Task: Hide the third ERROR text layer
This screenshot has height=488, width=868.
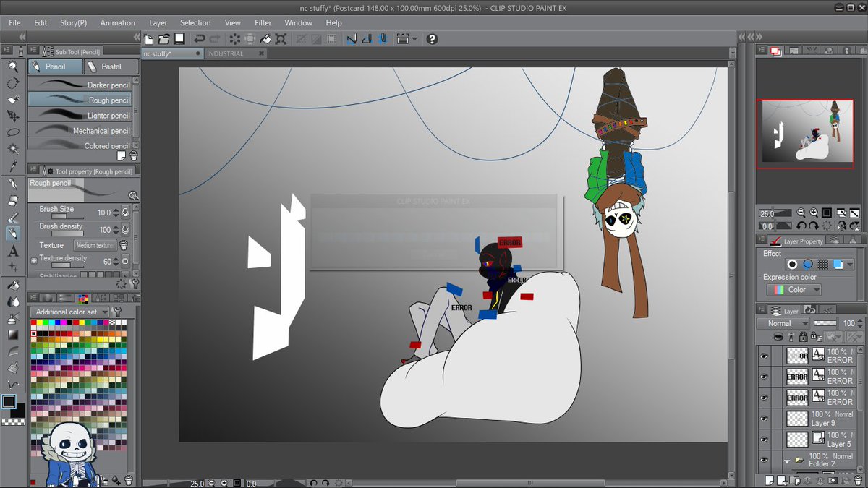Action: [x=764, y=398]
